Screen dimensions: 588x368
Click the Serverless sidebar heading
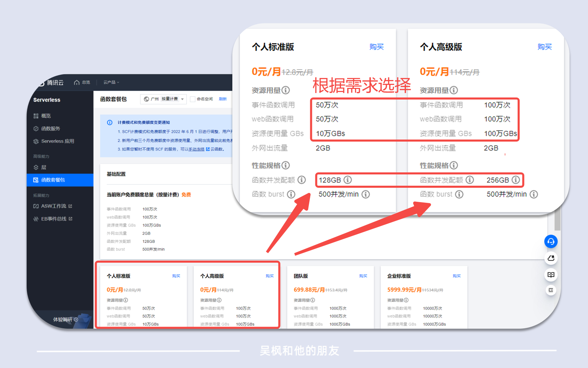click(47, 100)
